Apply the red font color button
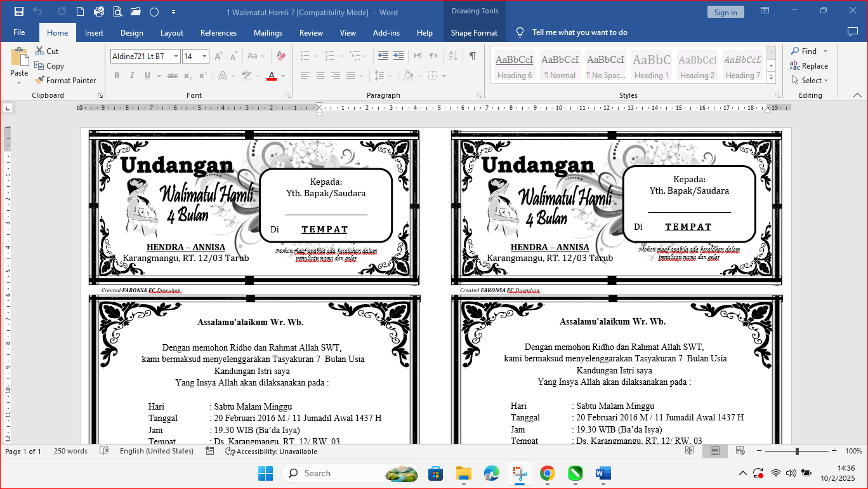The width and height of the screenshot is (868, 489). click(x=272, y=76)
